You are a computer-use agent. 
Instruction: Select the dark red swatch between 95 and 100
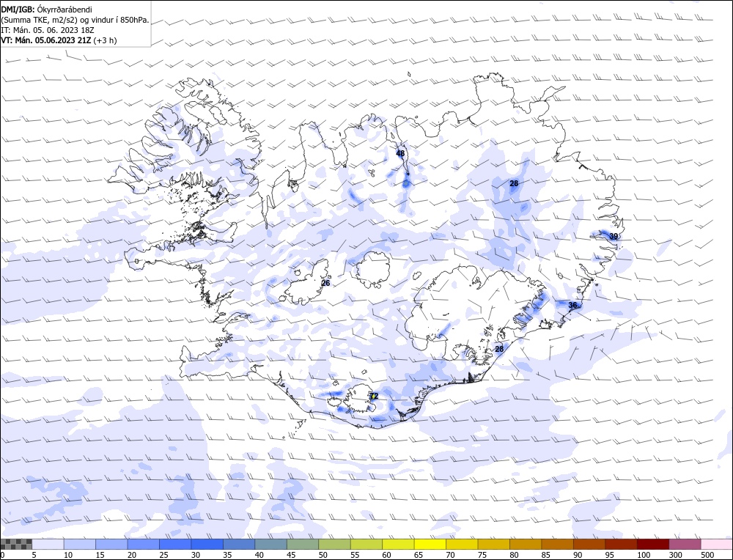pos(620,544)
